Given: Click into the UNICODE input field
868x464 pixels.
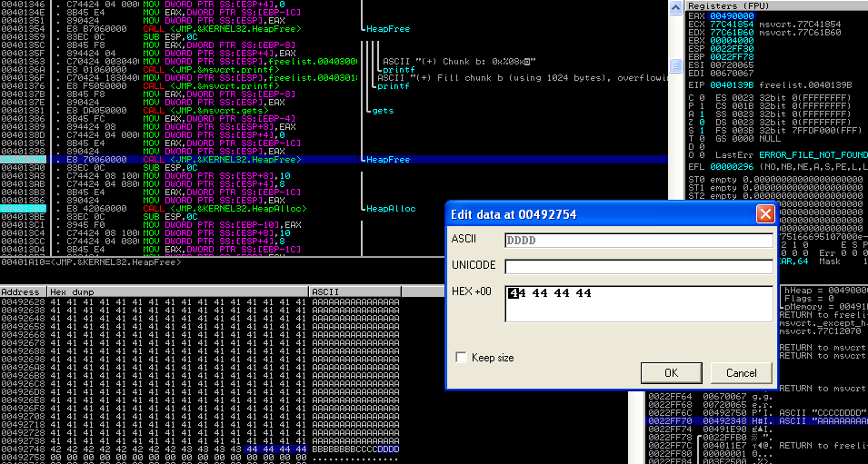Looking at the screenshot, I should (639, 266).
